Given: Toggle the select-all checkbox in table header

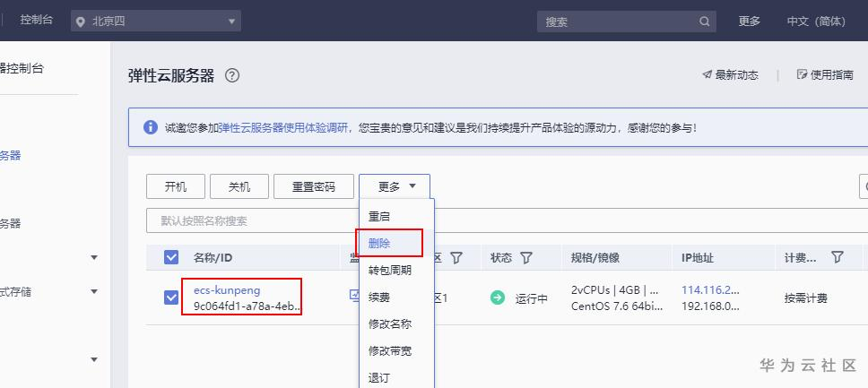Looking at the screenshot, I should [171, 257].
